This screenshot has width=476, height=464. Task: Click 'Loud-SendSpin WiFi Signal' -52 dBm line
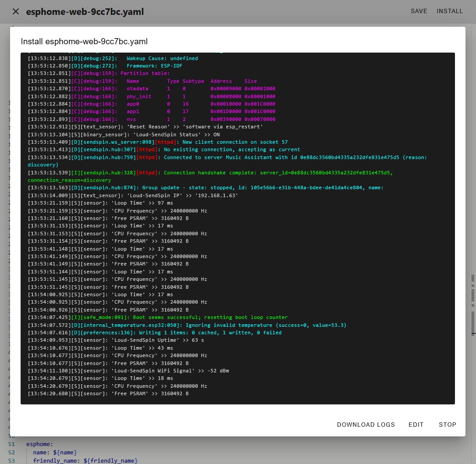point(128,371)
